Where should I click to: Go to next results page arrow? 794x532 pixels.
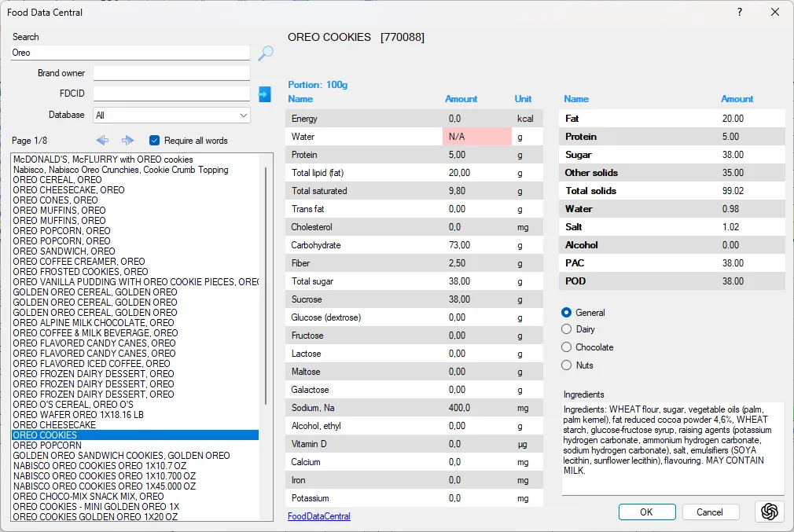coord(127,140)
